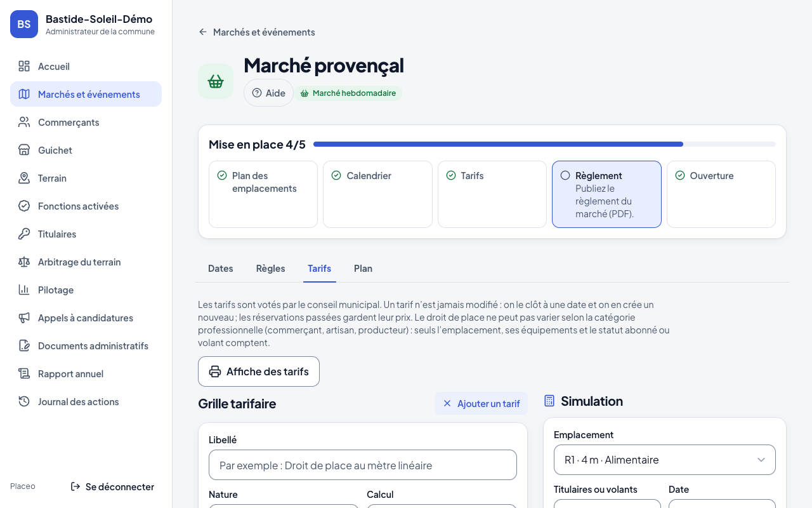Click the chevron on R1 · 4 m · Alimentaire

[761, 460]
